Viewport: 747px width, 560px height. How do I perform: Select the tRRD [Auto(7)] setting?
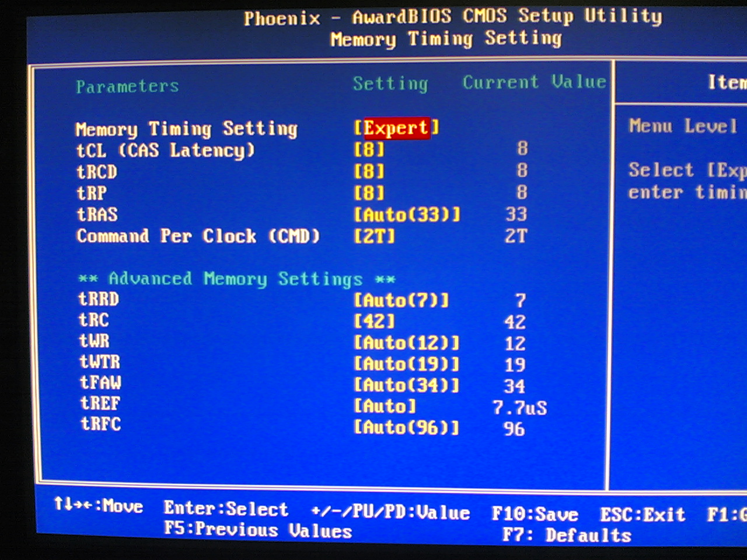[x=402, y=300]
